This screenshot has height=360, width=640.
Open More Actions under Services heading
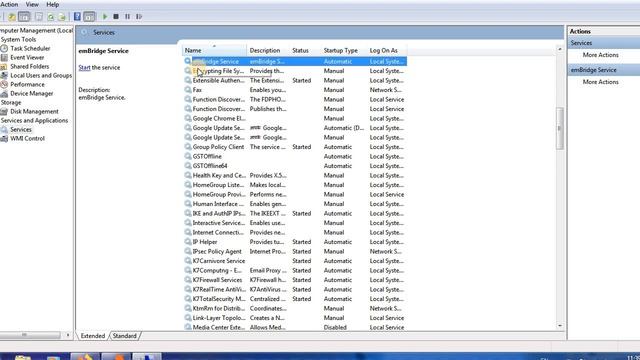(600, 55)
